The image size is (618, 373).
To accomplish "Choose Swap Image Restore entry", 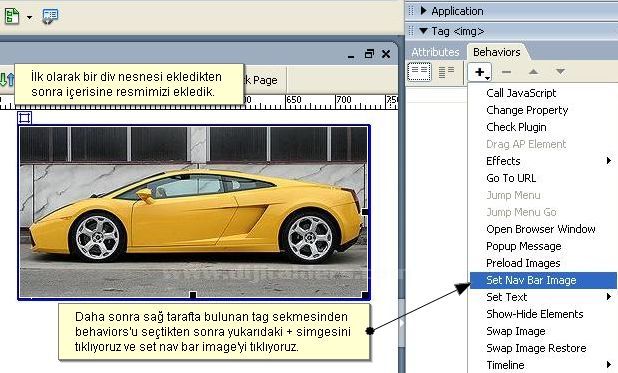I will coord(536,348).
